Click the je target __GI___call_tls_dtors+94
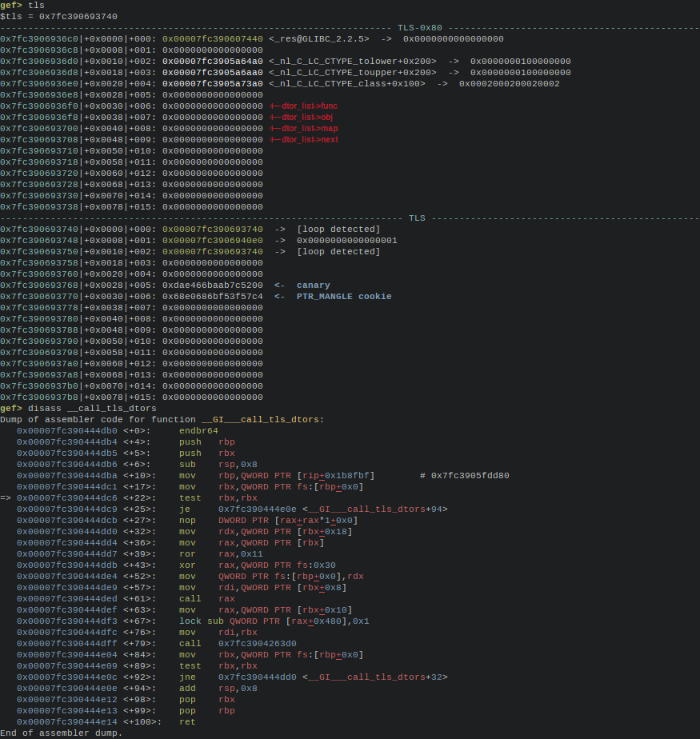Viewport: 700px width, 739px height. tap(333, 509)
